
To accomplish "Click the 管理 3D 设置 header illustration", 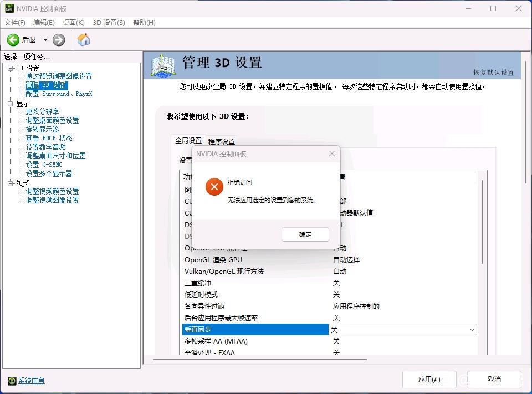I will [163, 65].
